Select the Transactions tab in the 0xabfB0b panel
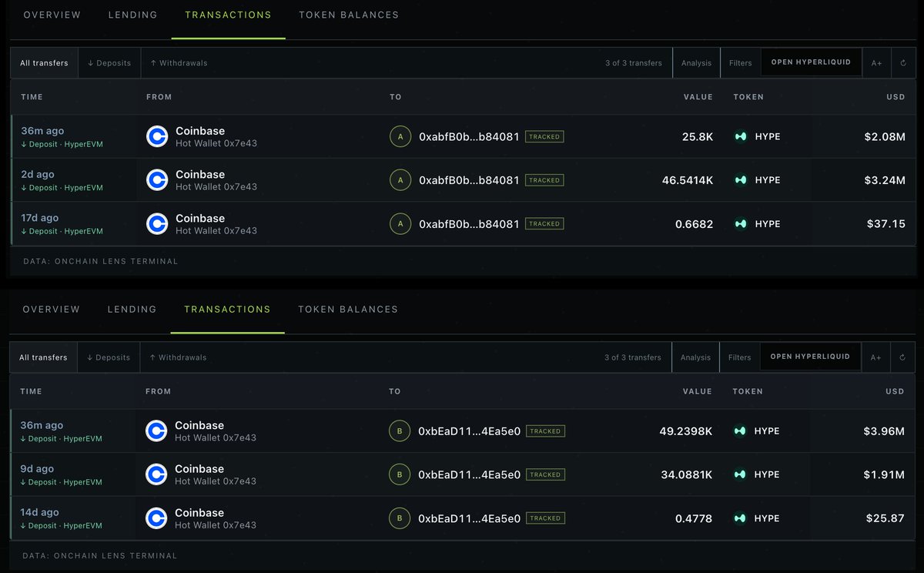924x573 pixels. point(229,15)
